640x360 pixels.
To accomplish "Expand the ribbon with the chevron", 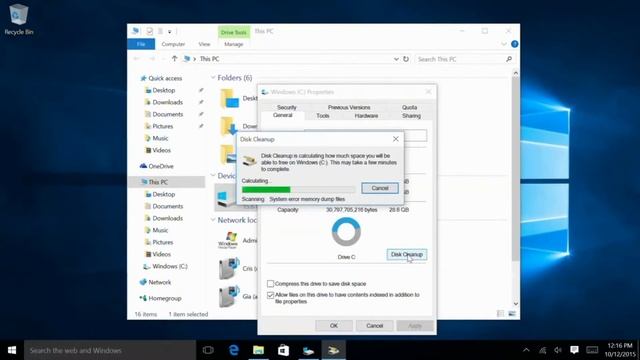I will point(504,44).
